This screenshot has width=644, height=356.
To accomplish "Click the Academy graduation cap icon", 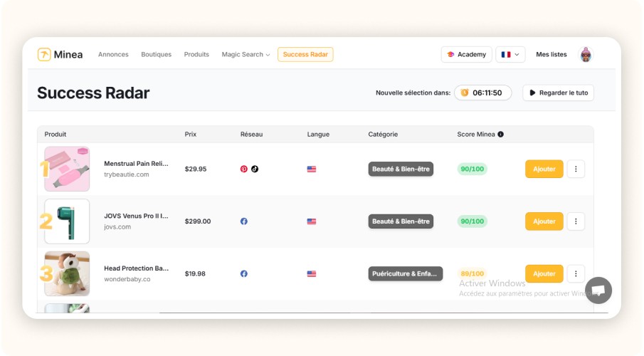I will (x=450, y=54).
